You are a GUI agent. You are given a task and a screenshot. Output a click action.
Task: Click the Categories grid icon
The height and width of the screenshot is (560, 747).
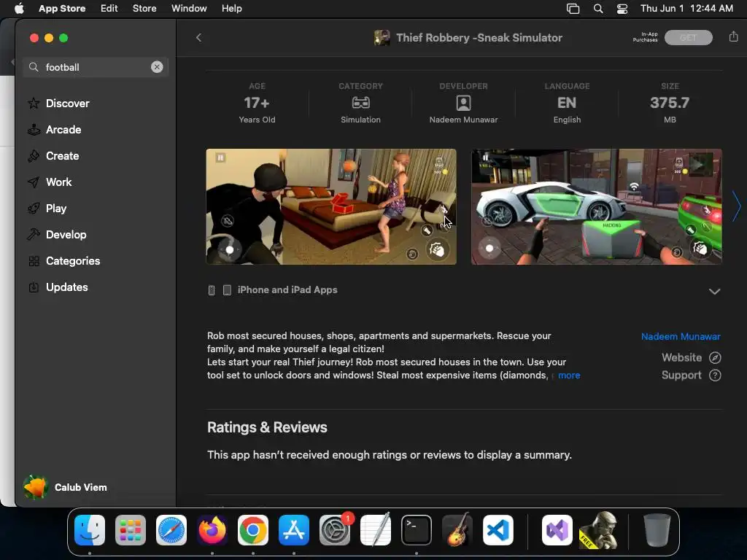[x=34, y=261]
